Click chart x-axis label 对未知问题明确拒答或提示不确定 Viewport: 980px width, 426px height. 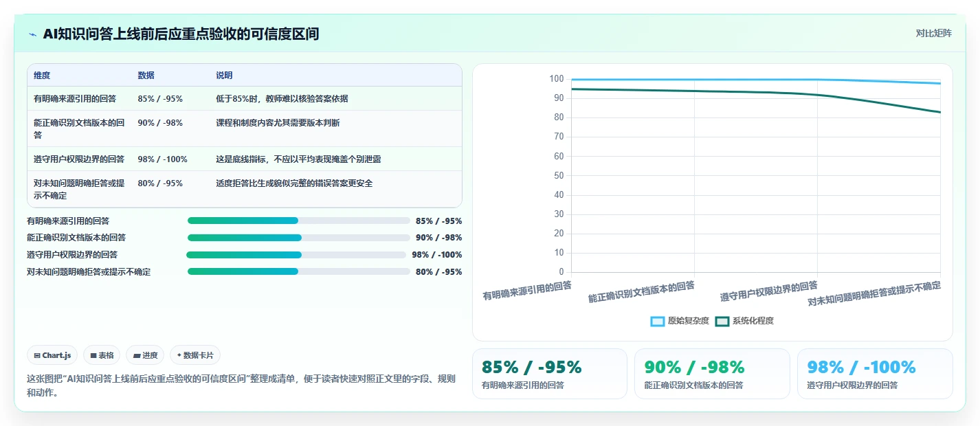[x=873, y=294]
